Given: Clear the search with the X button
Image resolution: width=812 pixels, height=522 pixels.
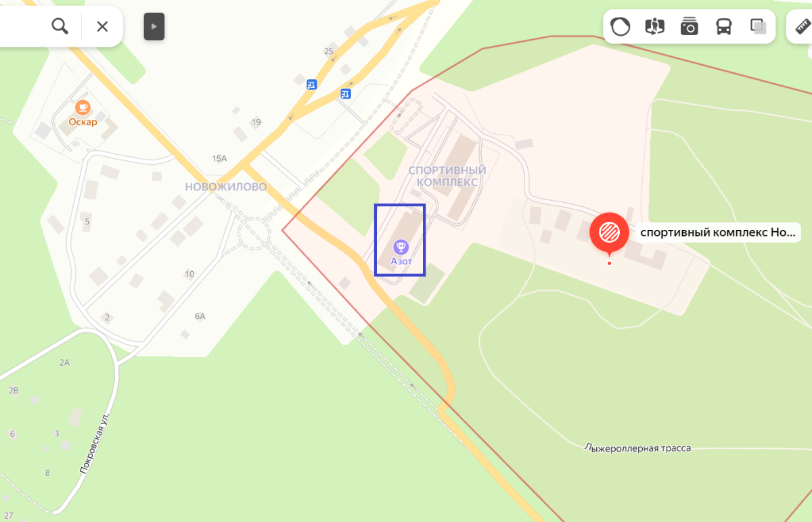Looking at the screenshot, I should point(102,26).
